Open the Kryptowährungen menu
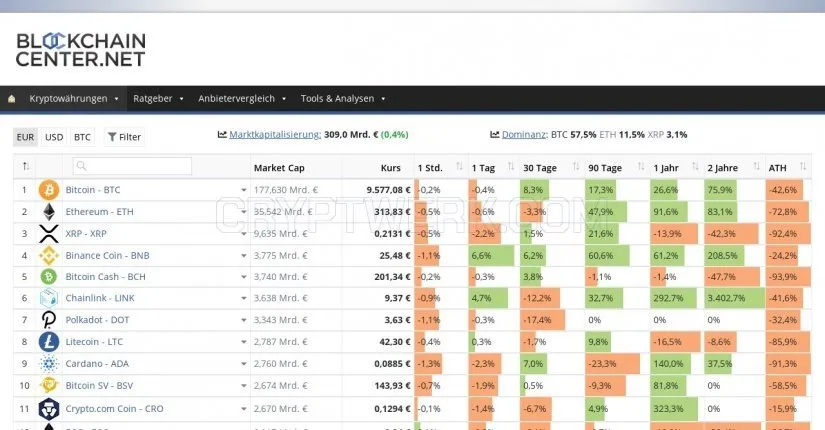The image size is (825, 430). (x=74, y=98)
